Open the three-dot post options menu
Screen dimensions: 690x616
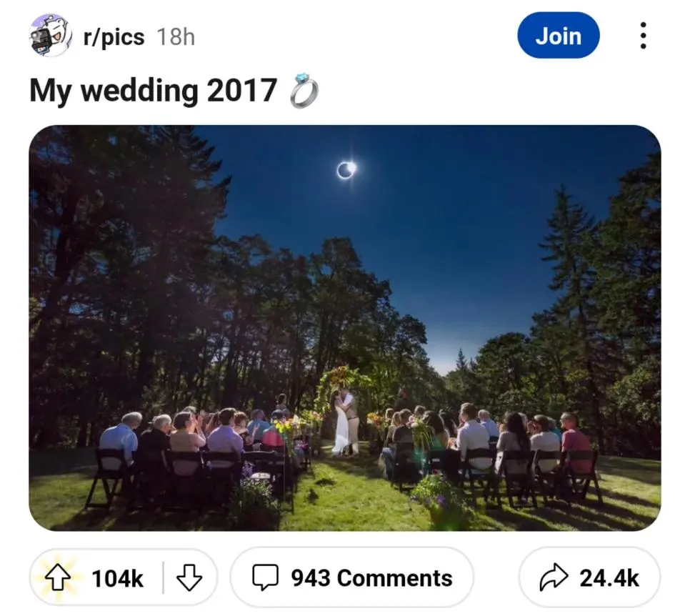click(643, 35)
